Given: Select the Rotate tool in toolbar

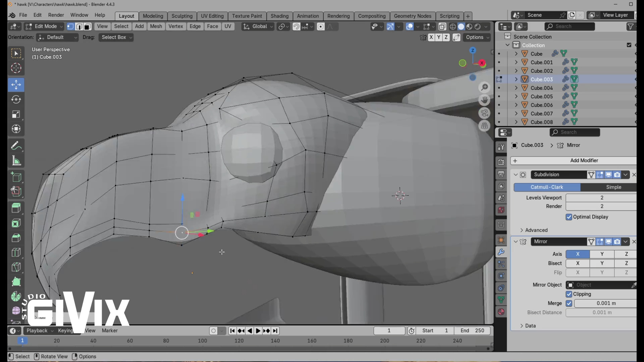Looking at the screenshot, I should pyautogui.click(x=16, y=100).
